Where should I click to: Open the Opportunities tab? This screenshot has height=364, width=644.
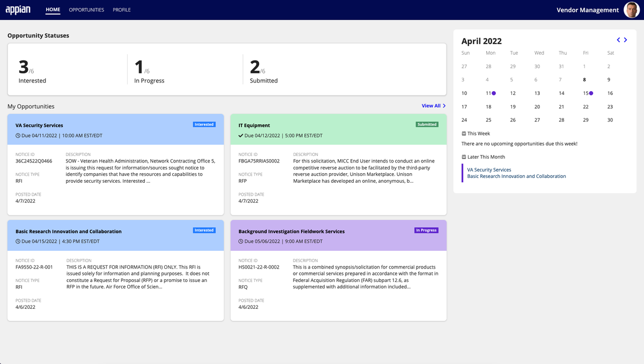point(86,10)
